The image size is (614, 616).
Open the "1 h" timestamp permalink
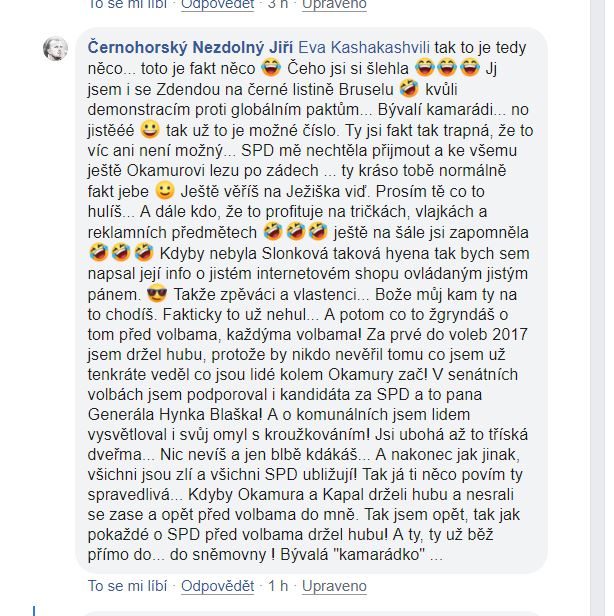[278, 586]
